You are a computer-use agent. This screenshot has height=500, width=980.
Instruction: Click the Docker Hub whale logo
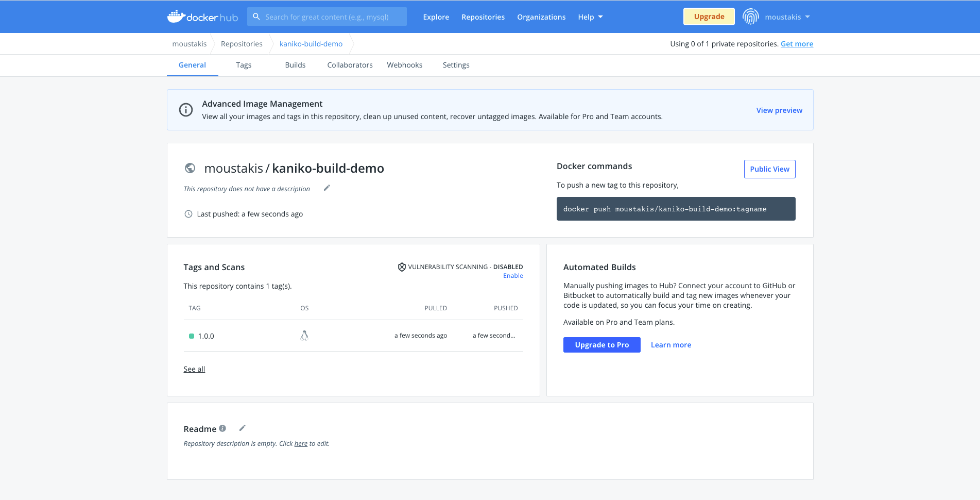pyautogui.click(x=202, y=16)
